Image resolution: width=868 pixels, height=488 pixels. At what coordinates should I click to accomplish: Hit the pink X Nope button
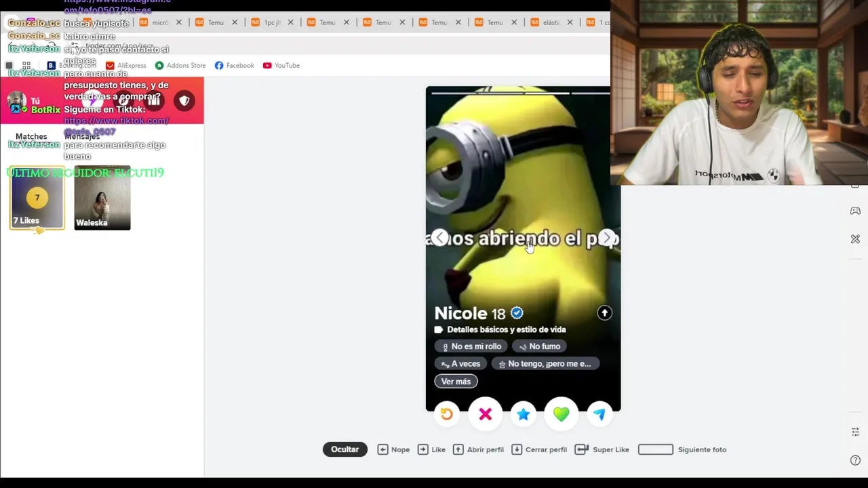coord(486,414)
